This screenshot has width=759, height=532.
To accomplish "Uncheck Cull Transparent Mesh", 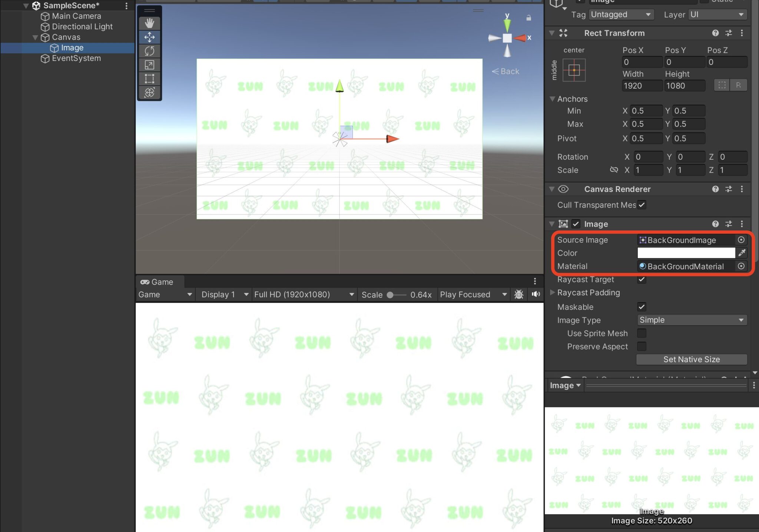I will [642, 205].
